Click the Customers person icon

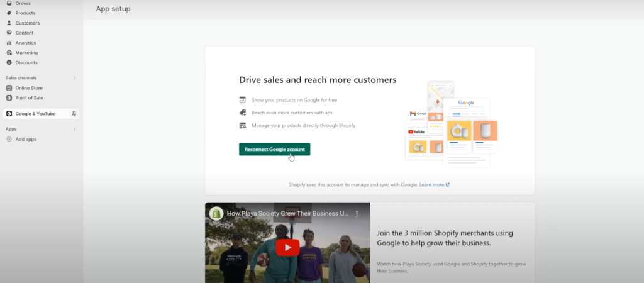click(9, 23)
